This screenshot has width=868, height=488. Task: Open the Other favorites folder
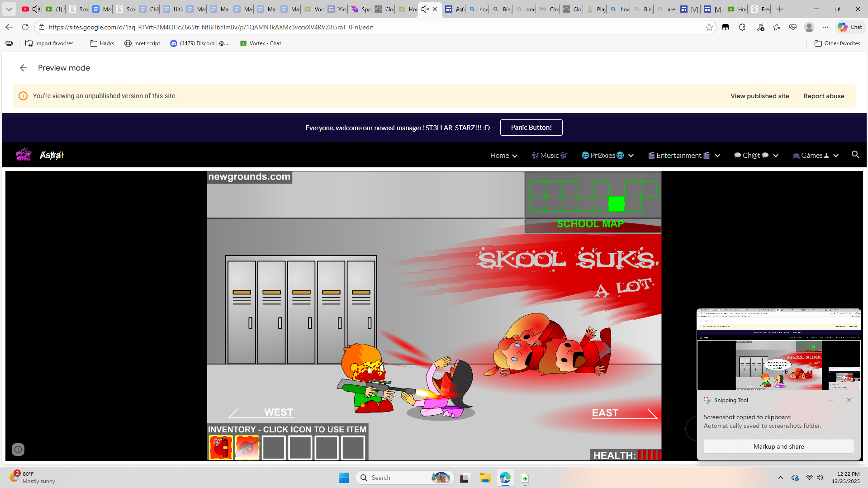(837, 43)
